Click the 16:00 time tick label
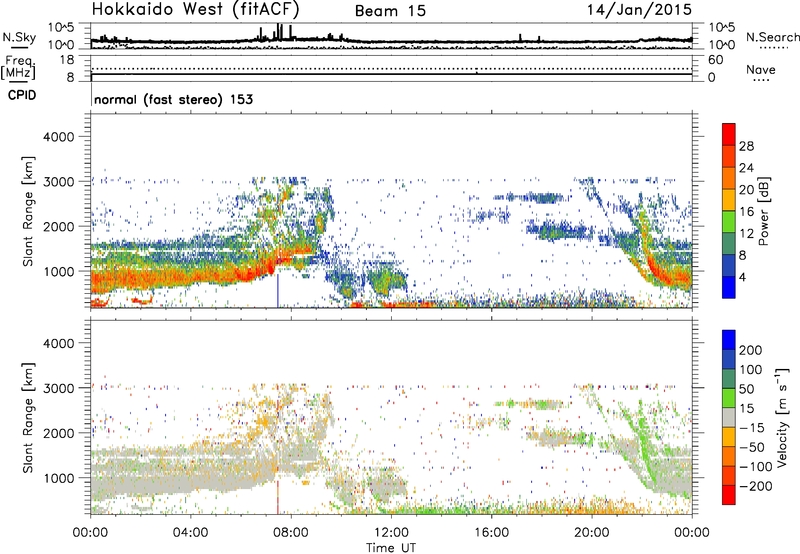This screenshot has height=554, width=800. 492,533
